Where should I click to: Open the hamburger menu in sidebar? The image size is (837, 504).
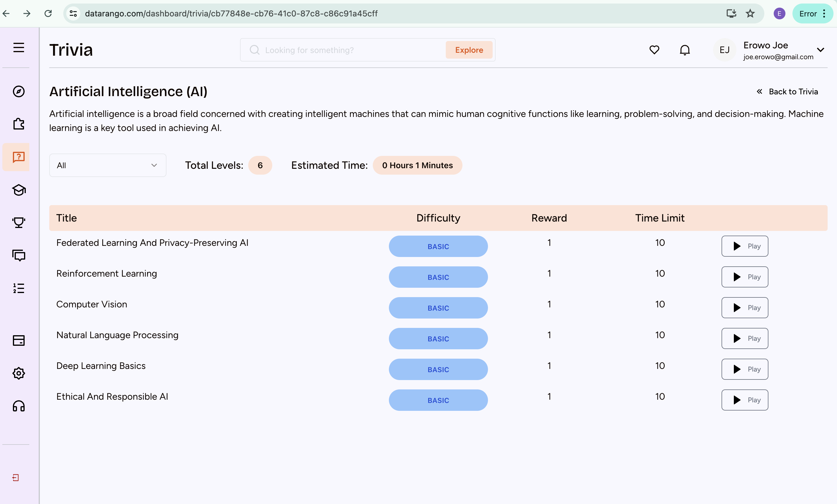coord(19,47)
